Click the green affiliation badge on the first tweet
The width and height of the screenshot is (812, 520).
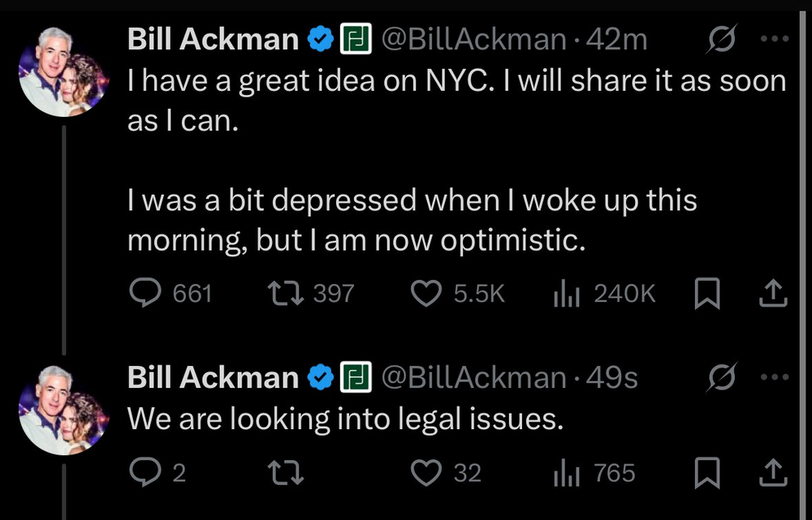pos(354,38)
